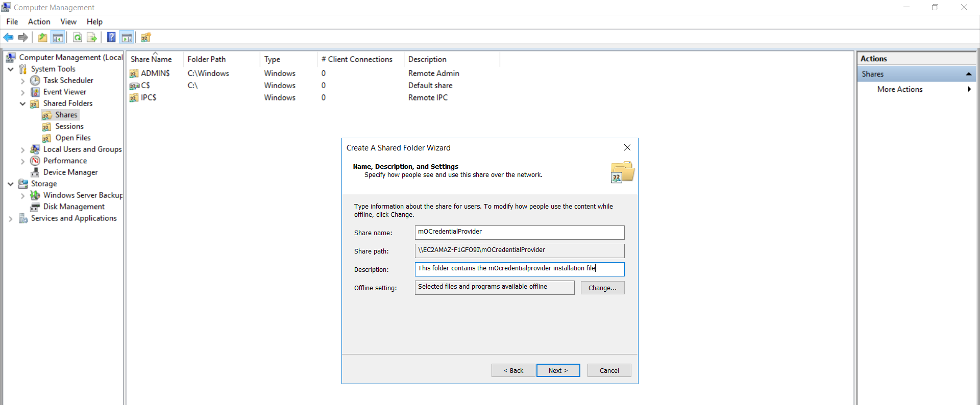Click Change offline setting button

pos(602,288)
